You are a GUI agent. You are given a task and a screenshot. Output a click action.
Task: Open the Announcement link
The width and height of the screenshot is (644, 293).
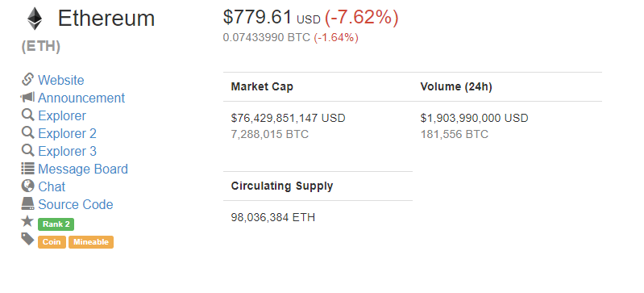[81, 98]
